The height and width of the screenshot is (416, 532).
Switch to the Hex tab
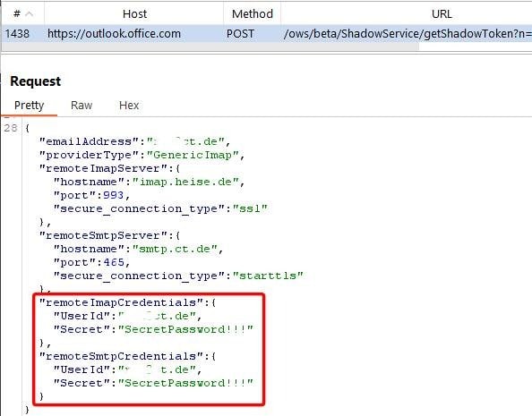pyautogui.click(x=129, y=105)
